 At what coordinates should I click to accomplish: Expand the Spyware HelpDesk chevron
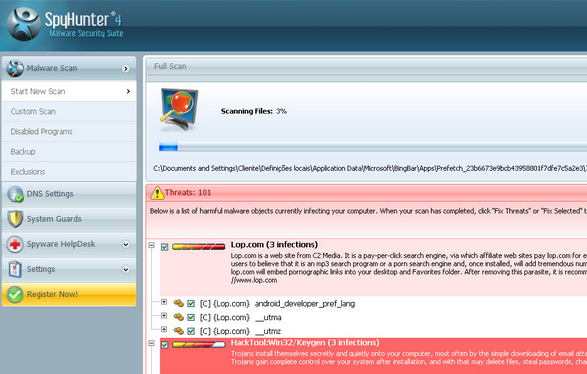pyautogui.click(x=126, y=244)
